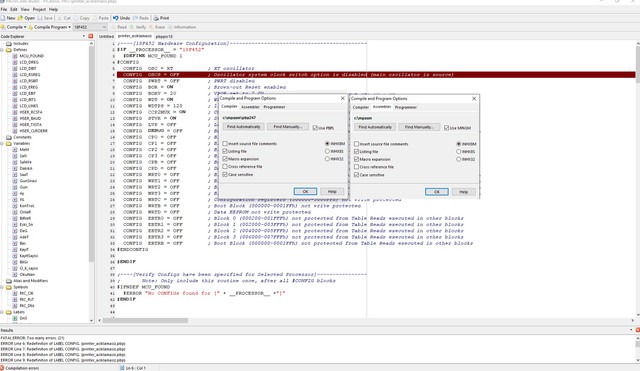640x371 pixels.
Task: Click the Paste toolbar icon
Action: click(95, 18)
